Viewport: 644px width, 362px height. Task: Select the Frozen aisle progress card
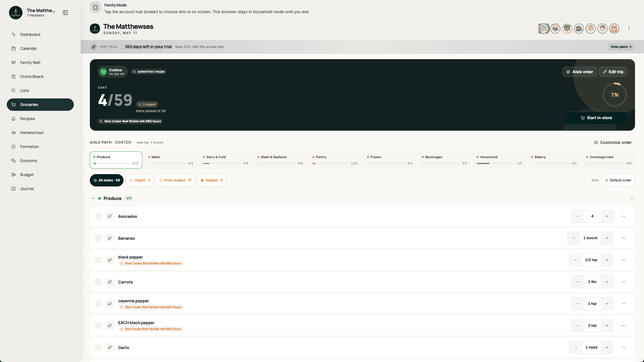click(x=390, y=160)
